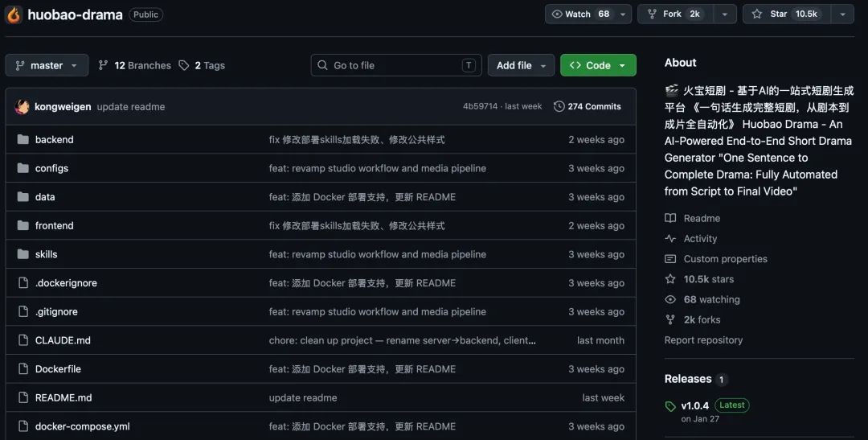Click the release tag icon near v1.0.4

pyautogui.click(x=670, y=406)
